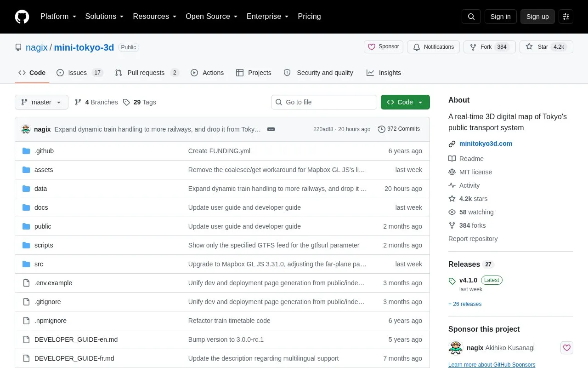Star the mini-tokyo-3d repository
The image size is (588, 368).
coord(546,47)
